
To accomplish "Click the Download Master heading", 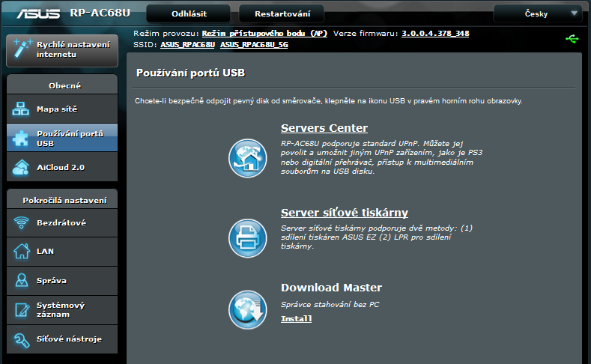I will (331, 288).
